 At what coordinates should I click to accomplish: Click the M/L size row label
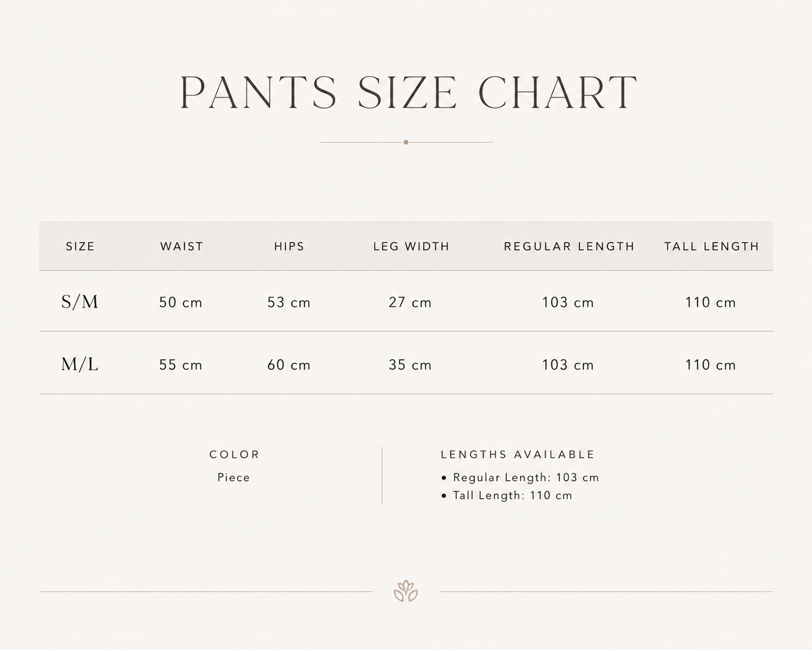coord(80,364)
